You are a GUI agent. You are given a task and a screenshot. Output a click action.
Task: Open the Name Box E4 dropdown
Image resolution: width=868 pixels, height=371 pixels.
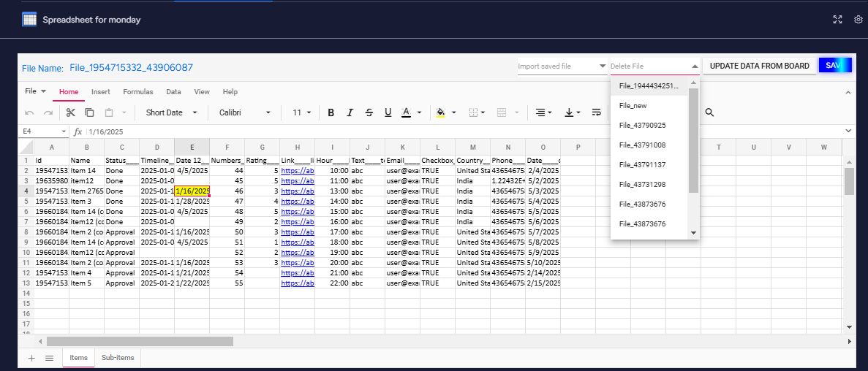click(64, 131)
